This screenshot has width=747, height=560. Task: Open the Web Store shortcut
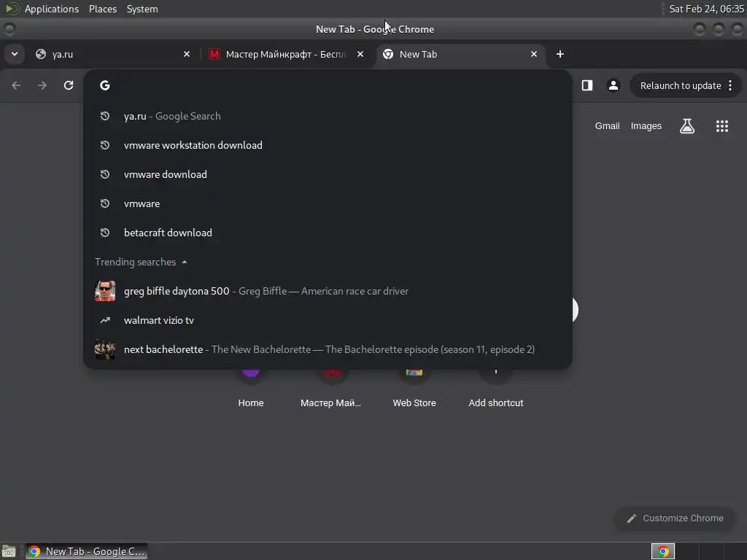pos(414,389)
